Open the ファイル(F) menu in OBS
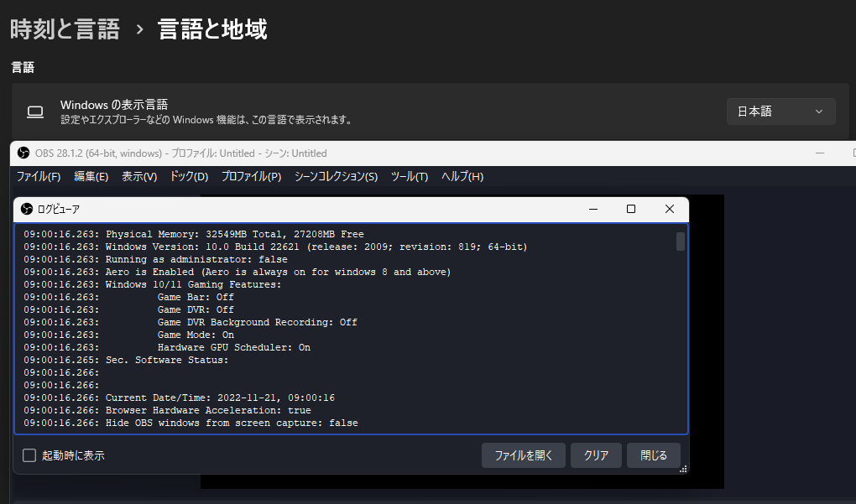This screenshot has height=504, width=856. [39, 177]
